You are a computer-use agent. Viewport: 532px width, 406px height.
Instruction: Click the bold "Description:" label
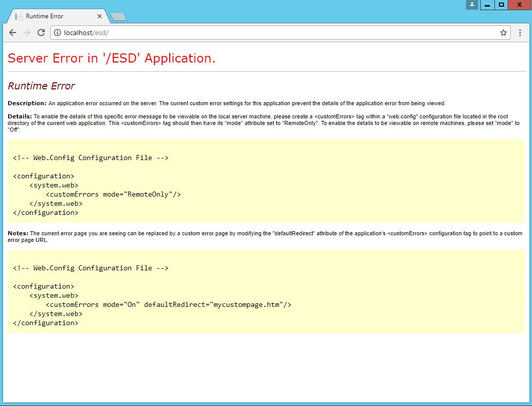[27, 103]
